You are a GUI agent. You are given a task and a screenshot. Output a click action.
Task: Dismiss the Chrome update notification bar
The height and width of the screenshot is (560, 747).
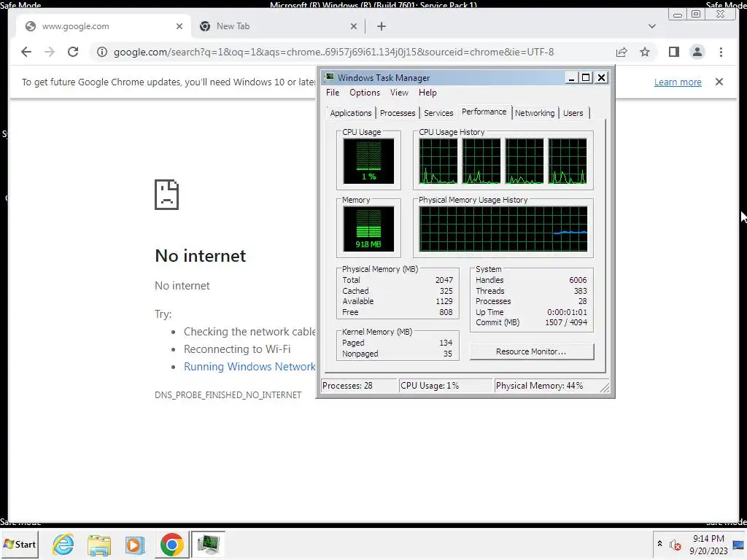click(x=719, y=82)
